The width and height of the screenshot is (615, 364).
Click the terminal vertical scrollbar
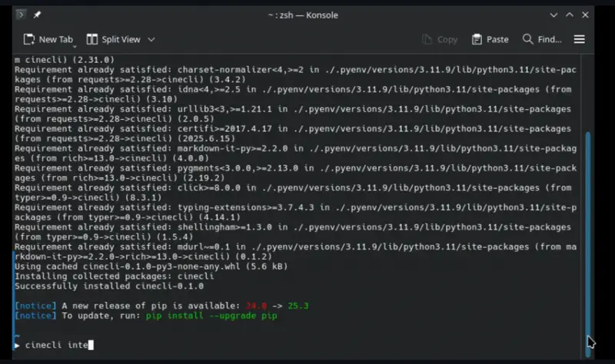pos(590,230)
